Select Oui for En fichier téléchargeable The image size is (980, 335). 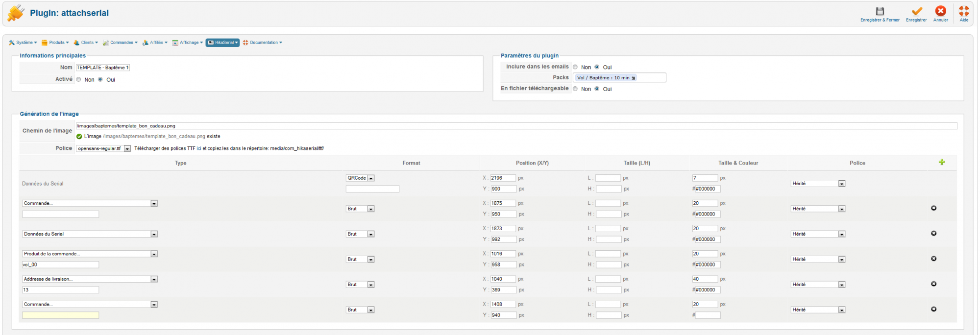[x=597, y=89]
